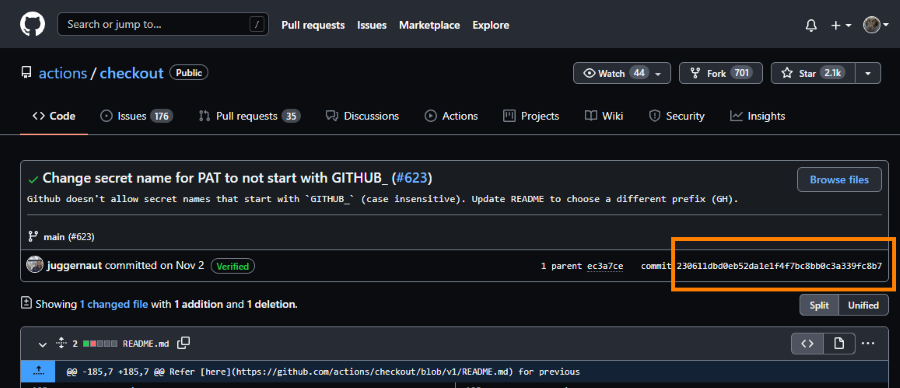Viewport: 900px width, 388px height.
Task: Open the Projects tab
Action: pos(531,116)
